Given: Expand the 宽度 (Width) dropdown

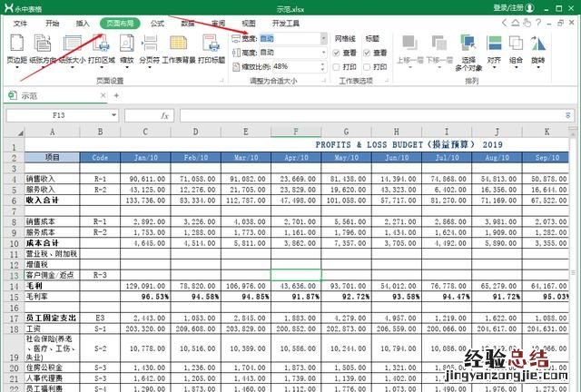Looking at the screenshot, I should tap(321, 39).
